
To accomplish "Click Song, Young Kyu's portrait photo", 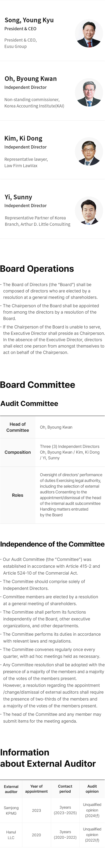I will click(x=89, y=34).
